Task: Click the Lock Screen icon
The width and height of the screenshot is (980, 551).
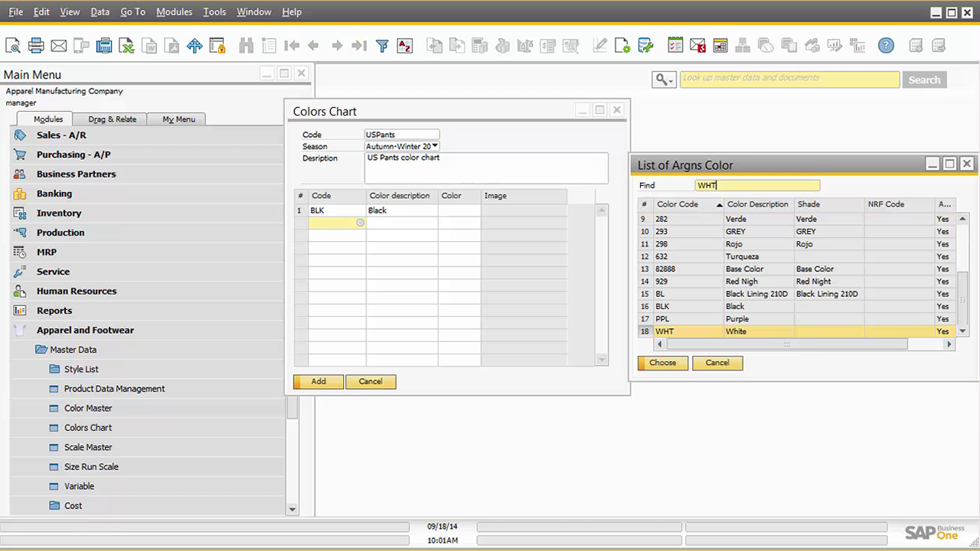Action: [217, 46]
